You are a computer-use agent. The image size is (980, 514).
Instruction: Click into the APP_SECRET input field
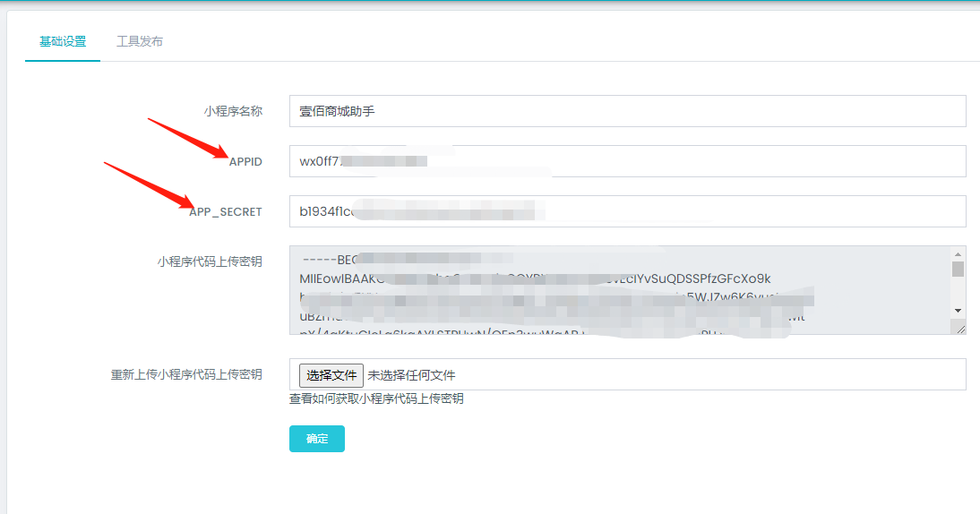click(627, 211)
